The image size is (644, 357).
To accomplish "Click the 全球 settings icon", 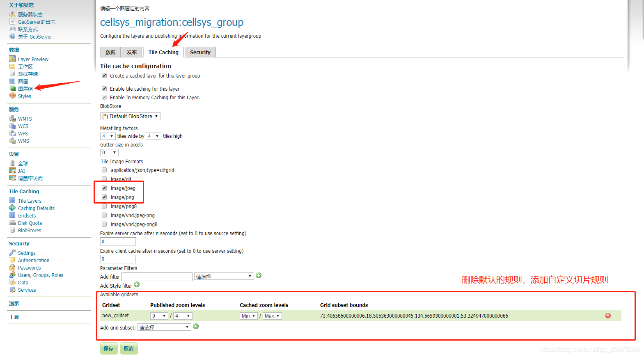I will [x=12, y=163].
